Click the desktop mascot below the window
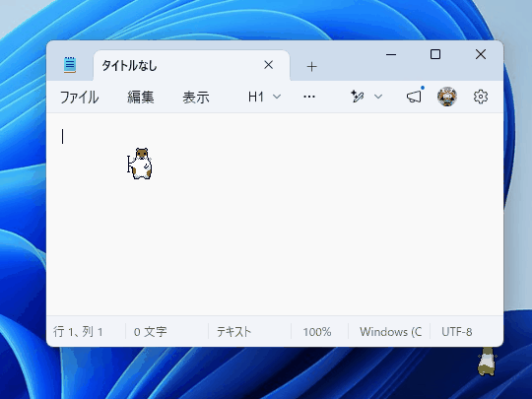The image size is (532, 399). click(487, 362)
